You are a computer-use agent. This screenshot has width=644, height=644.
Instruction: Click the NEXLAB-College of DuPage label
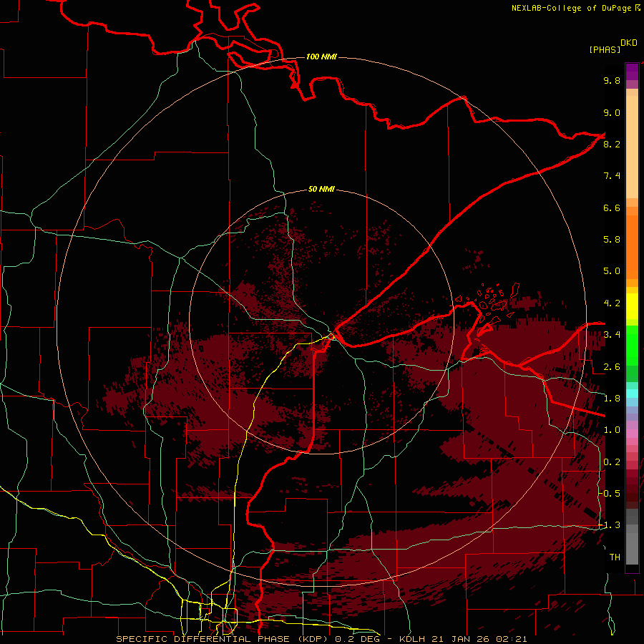[x=571, y=8]
